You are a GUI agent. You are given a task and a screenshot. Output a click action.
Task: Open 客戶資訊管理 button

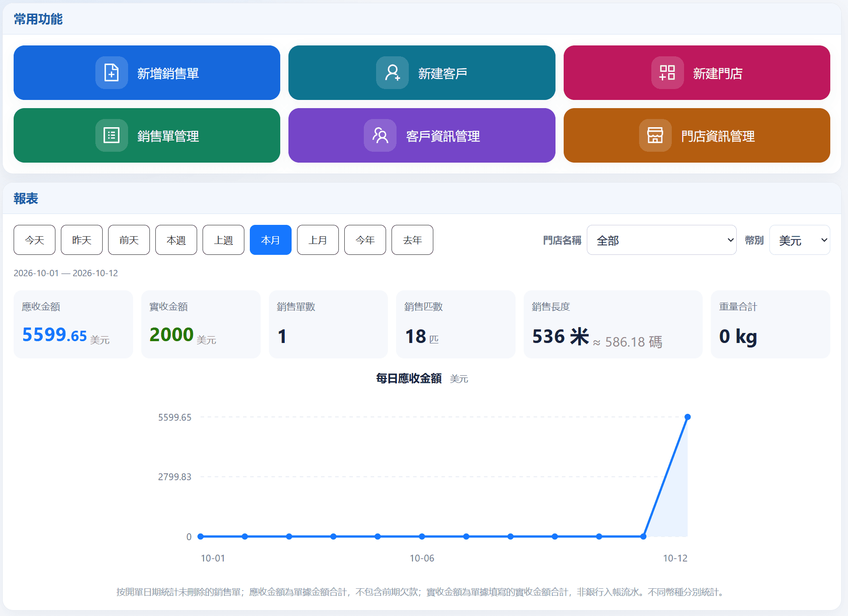point(422,135)
